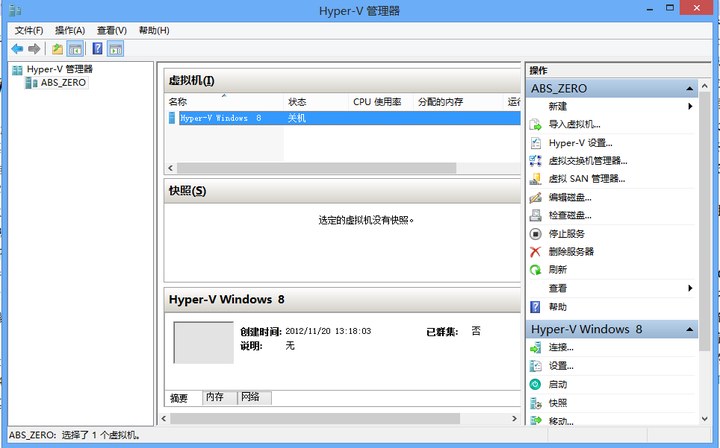Click the Actions pane scroll up arrow
This screenshot has width=720, height=448.
pos(705,85)
